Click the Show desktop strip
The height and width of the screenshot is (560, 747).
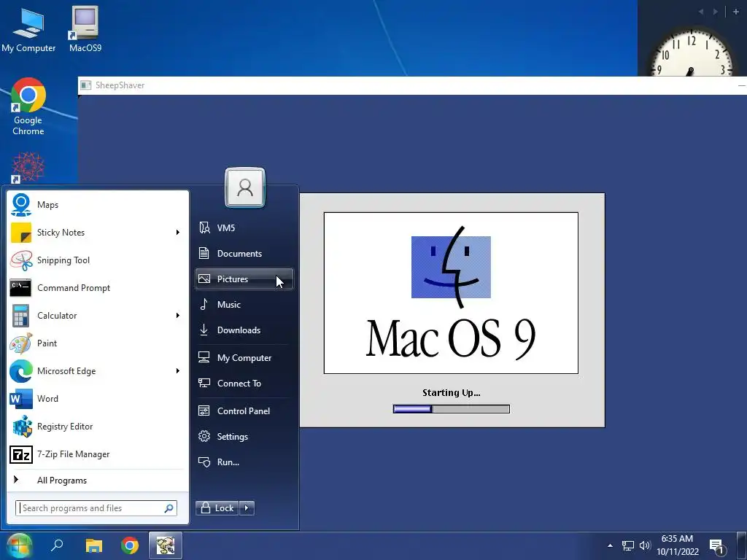[x=742, y=545]
